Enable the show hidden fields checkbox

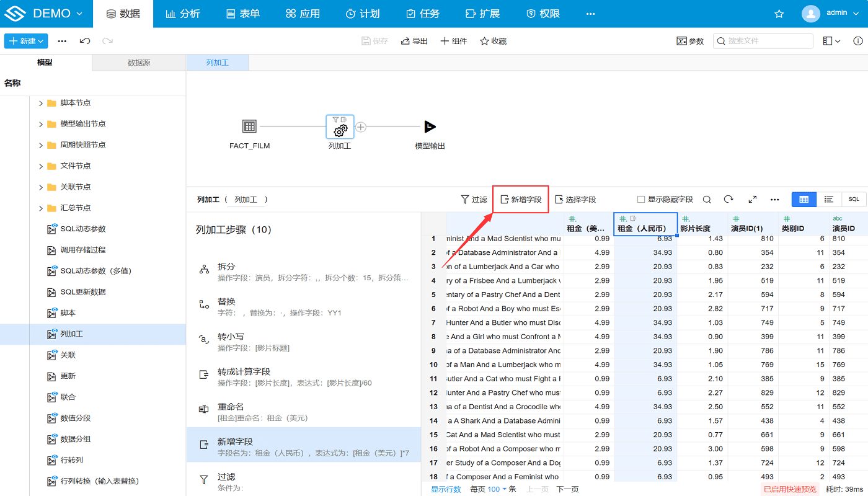coord(641,200)
